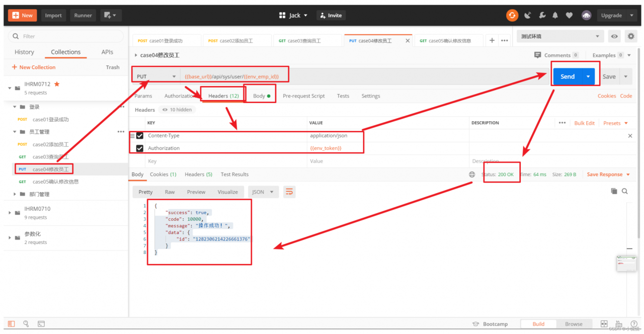This screenshot has height=334, width=644.
Task: Click the Invite button
Action: 331,16
